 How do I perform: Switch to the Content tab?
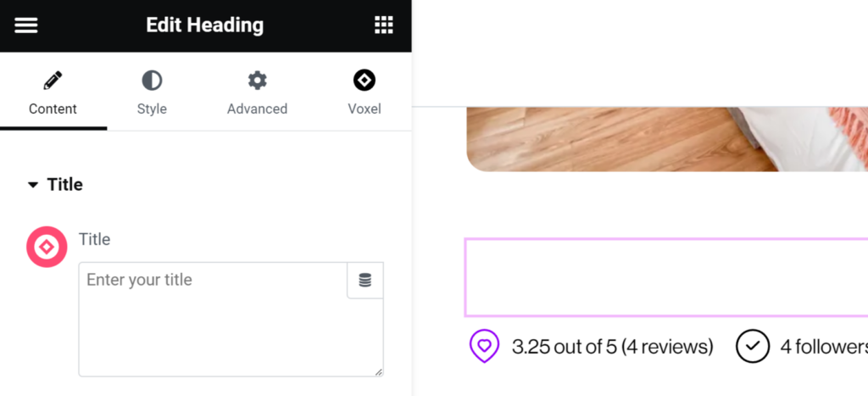[x=53, y=93]
